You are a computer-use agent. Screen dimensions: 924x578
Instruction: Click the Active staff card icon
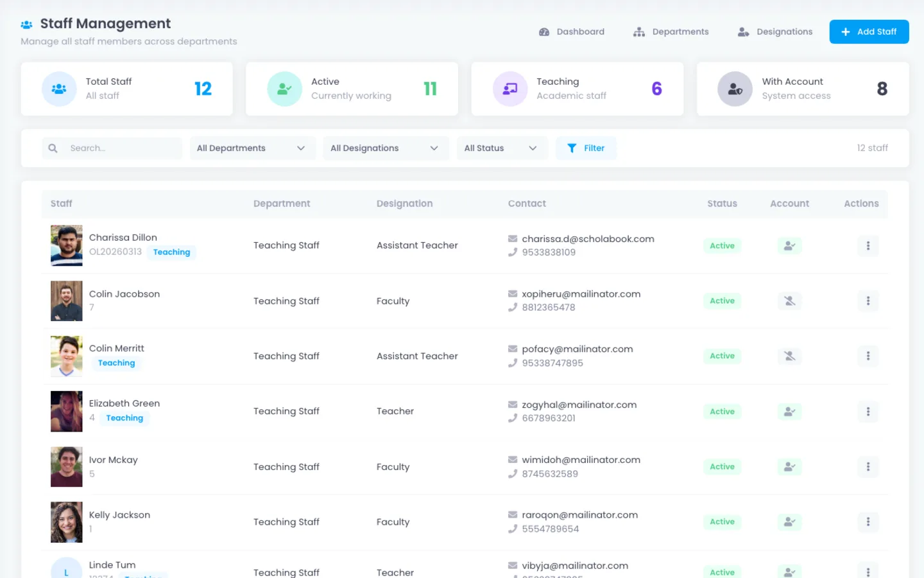284,89
